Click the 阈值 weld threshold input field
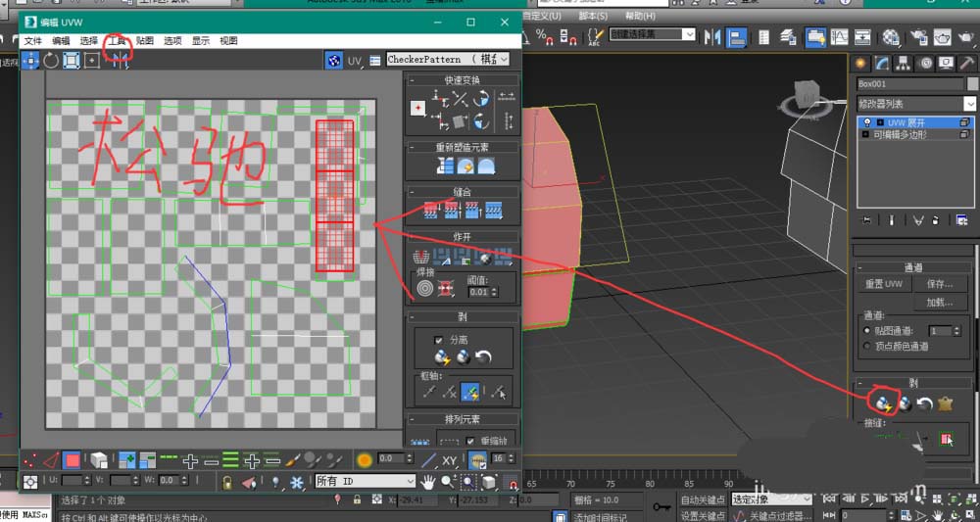The image size is (980, 522). [x=480, y=292]
